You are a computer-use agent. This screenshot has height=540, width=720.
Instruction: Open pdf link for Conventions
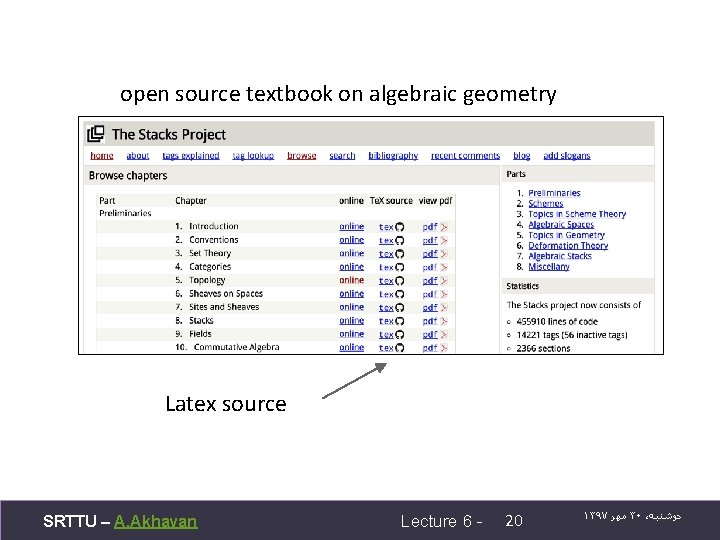point(430,240)
